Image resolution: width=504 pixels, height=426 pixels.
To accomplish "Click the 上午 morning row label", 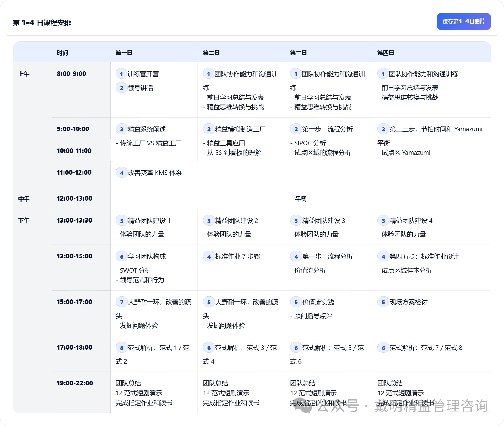I will tap(24, 74).
